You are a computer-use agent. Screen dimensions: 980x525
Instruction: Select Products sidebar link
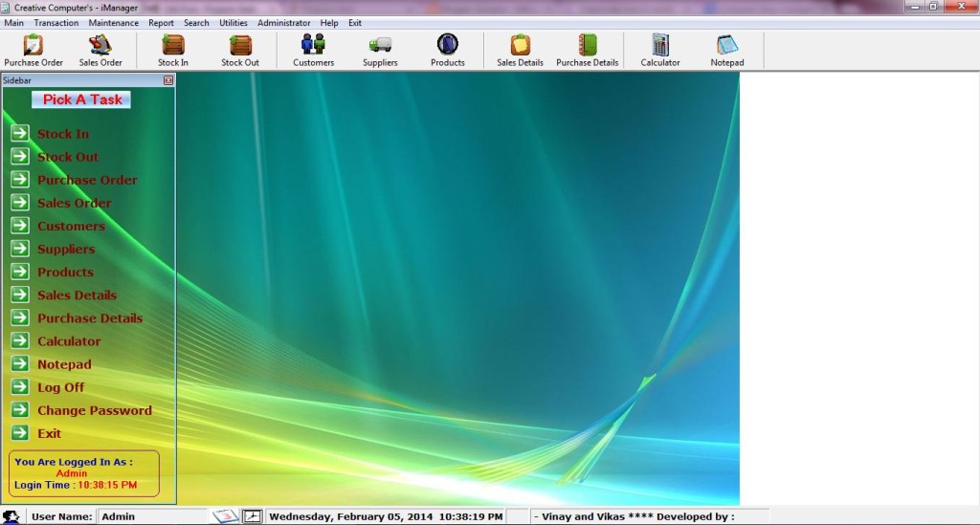(x=66, y=273)
